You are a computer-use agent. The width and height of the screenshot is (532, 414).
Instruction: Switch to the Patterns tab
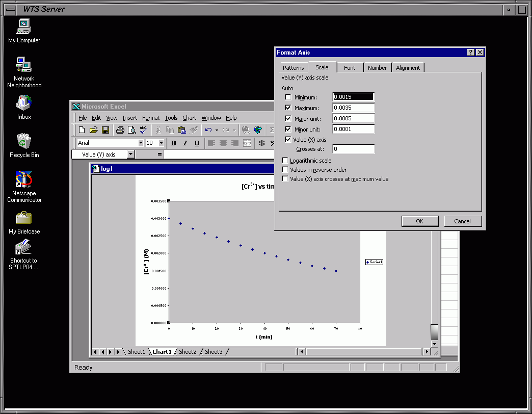[x=293, y=68]
